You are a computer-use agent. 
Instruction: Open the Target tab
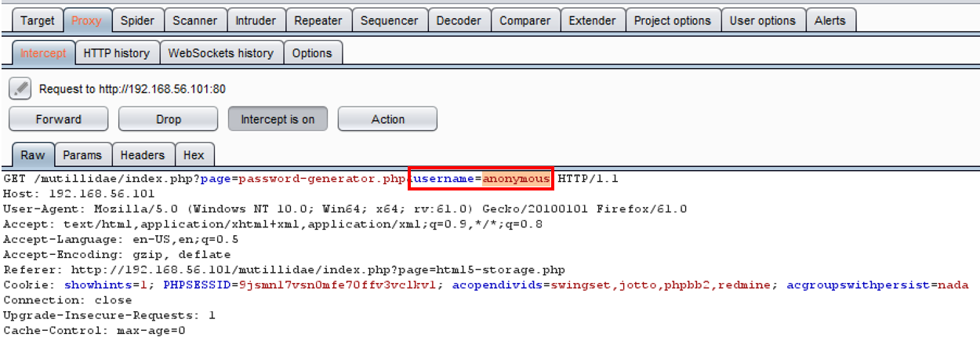click(38, 20)
